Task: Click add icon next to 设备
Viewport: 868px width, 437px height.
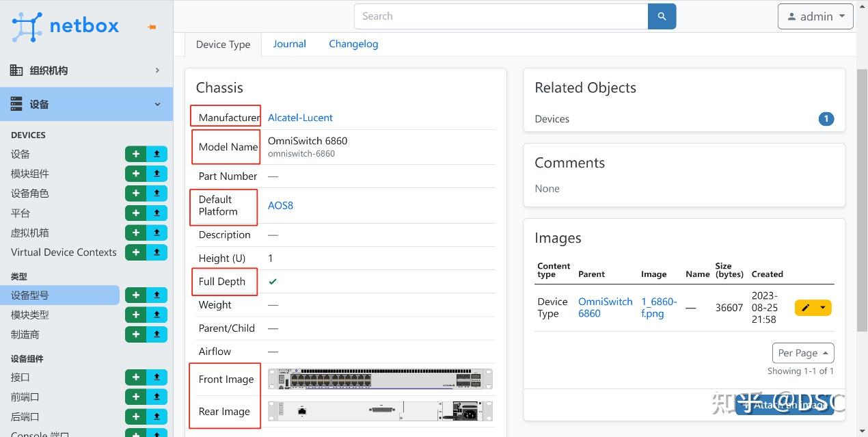Action: point(135,154)
